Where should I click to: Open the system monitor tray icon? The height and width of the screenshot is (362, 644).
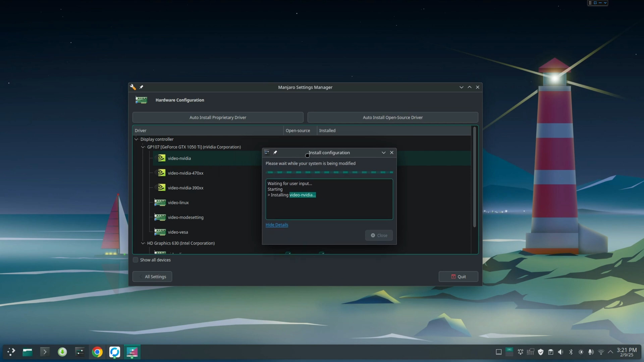[530, 352]
